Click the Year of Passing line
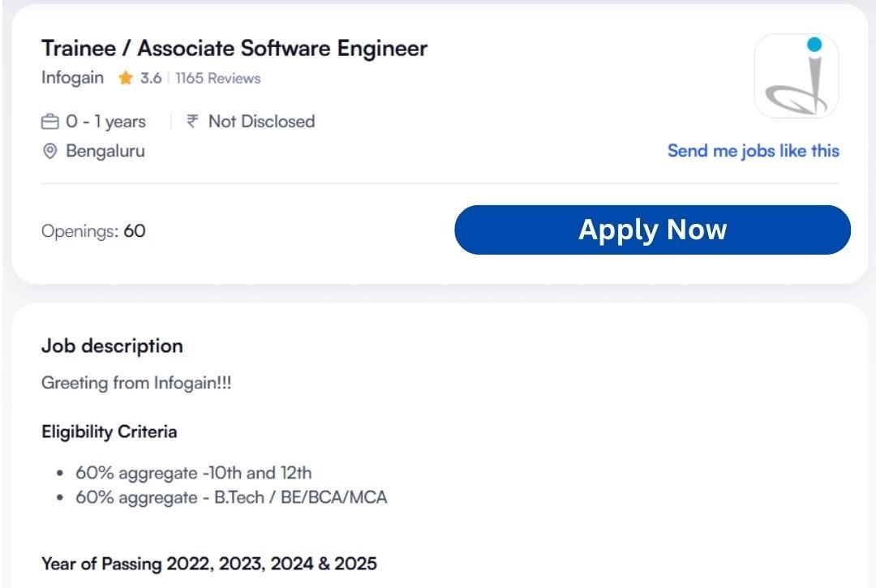The image size is (876, 588). pyautogui.click(x=208, y=564)
